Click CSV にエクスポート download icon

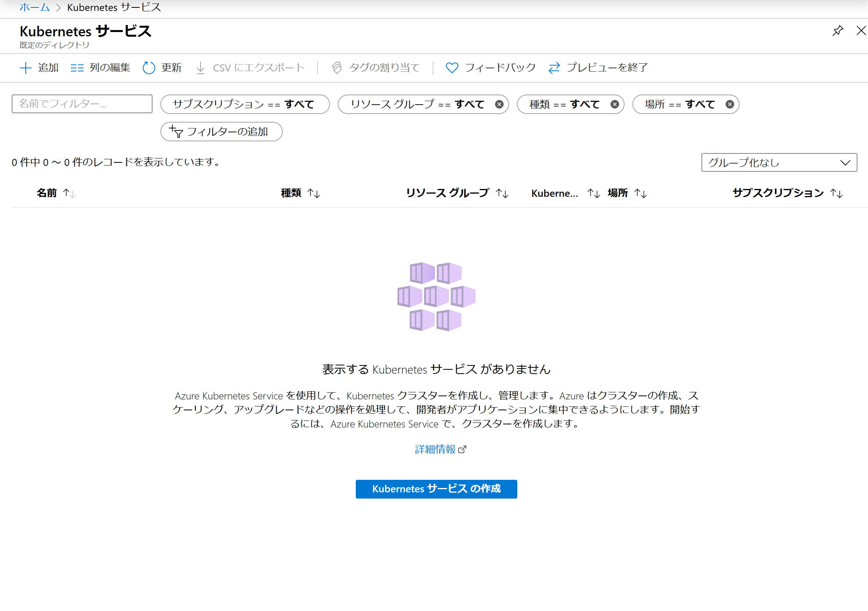[x=201, y=68]
